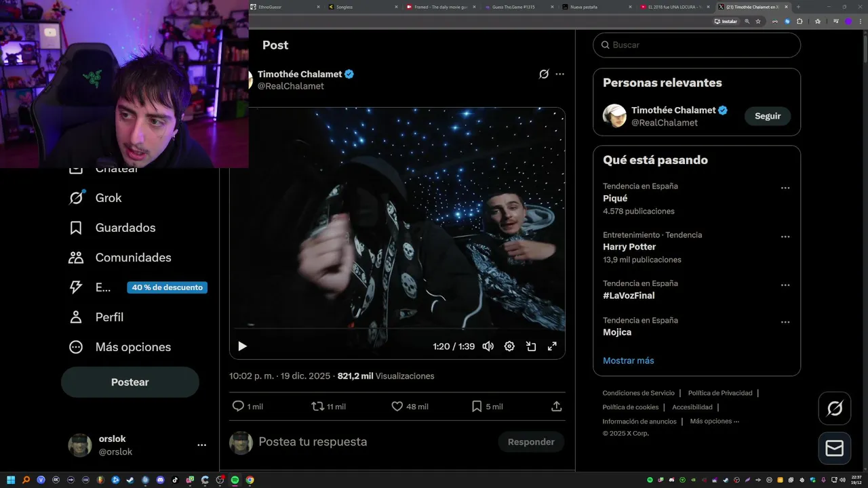Click the Buscar search box
Image resolution: width=868 pixels, height=488 pixels.
coord(697,45)
